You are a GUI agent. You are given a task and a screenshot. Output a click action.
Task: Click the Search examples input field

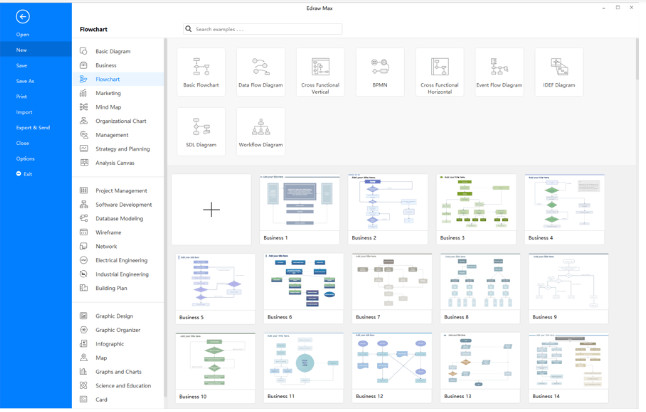(262, 29)
